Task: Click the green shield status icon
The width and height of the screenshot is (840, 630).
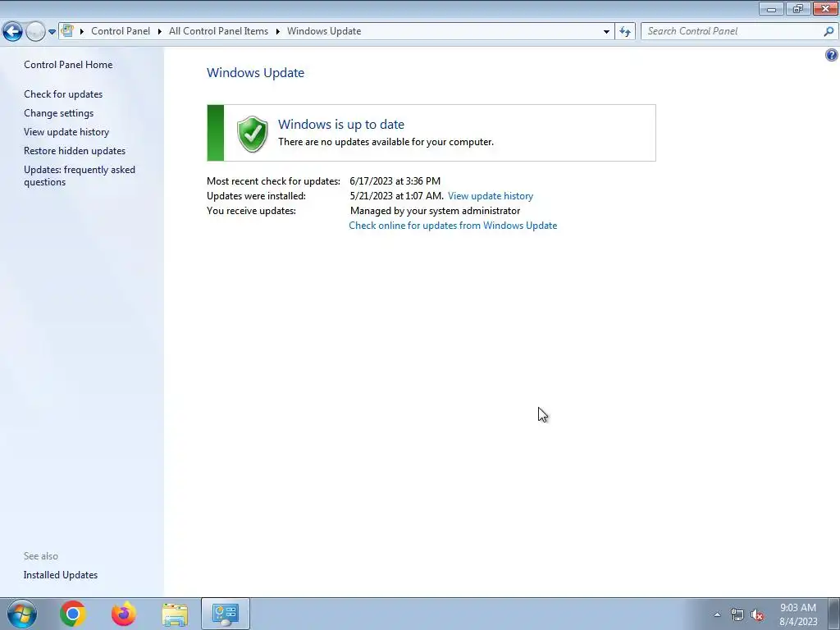Action: [x=253, y=134]
